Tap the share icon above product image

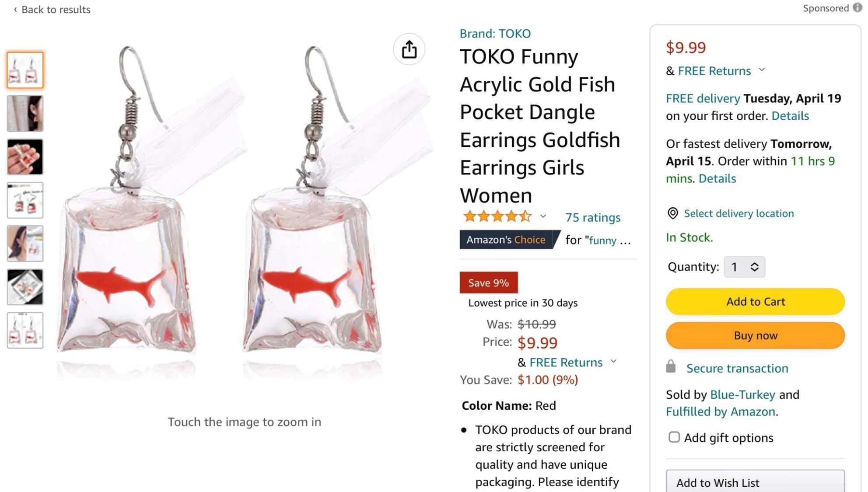coord(409,49)
